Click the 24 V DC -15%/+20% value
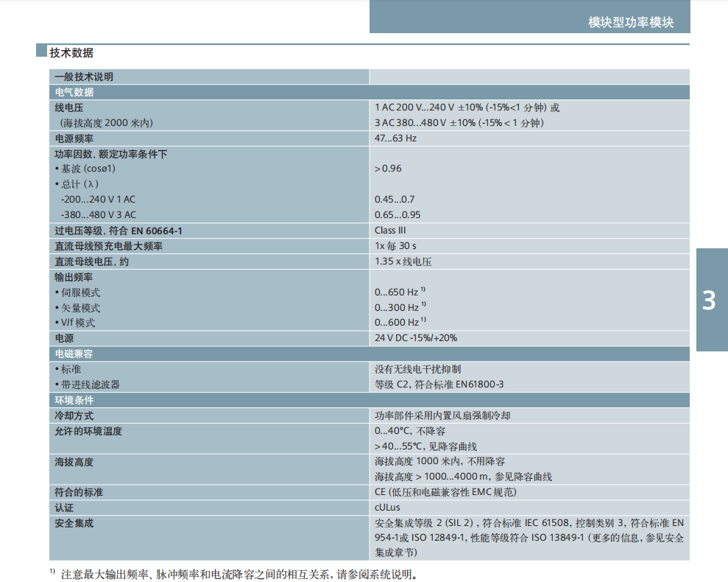Screen dimensions: 728x582 416,338
